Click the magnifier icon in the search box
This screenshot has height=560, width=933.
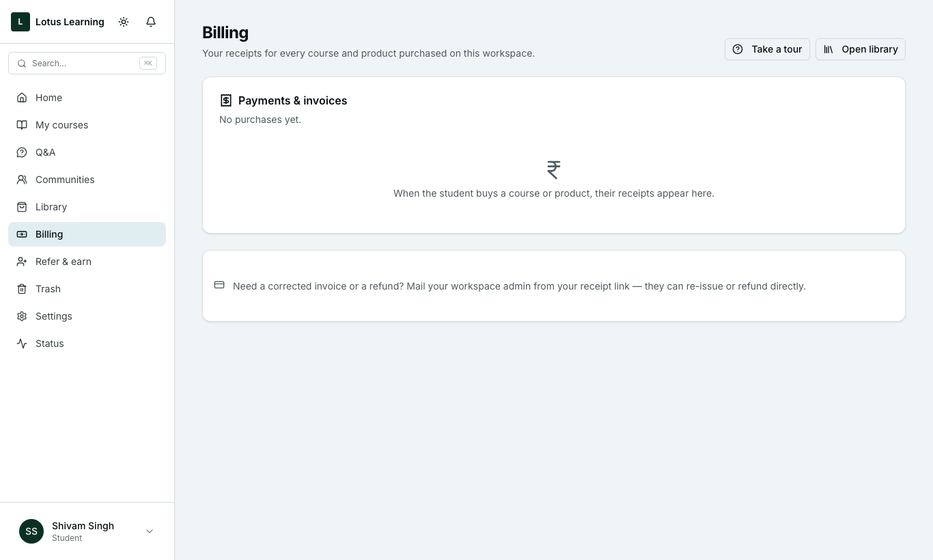[23, 63]
